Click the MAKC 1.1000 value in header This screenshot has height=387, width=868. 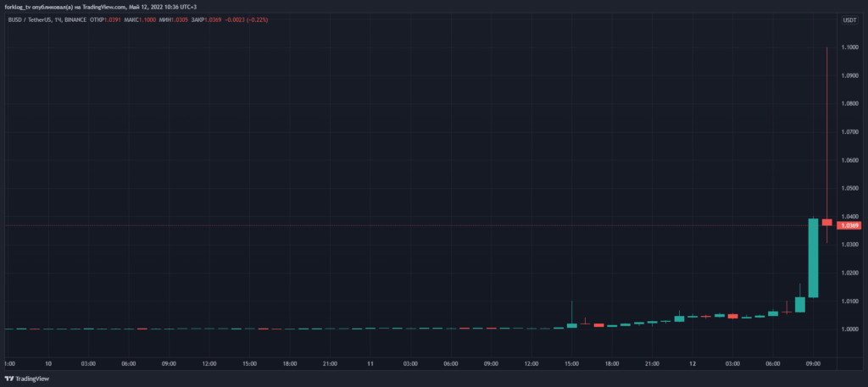coord(141,19)
